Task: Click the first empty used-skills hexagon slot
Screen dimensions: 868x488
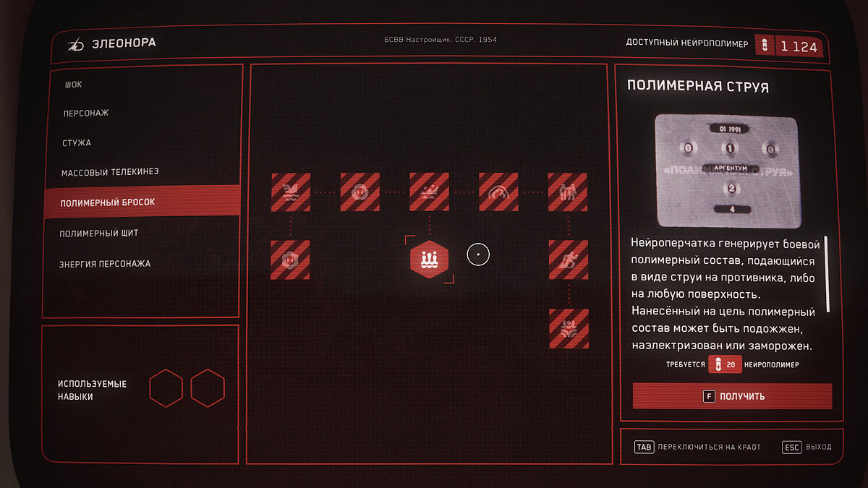Action: (x=166, y=388)
